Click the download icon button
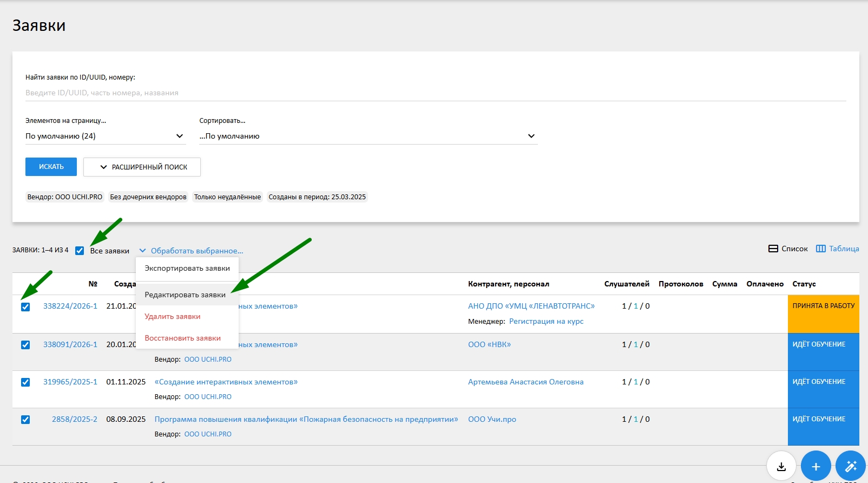The width and height of the screenshot is (868, 483). coord(781,466)
